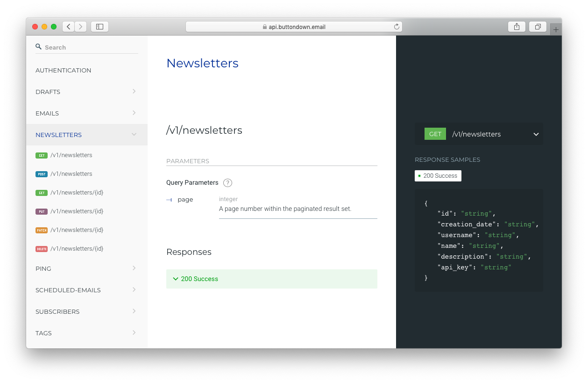Open PATCH /v1/newsletters/{id} endpoint link
The width and height of the screenshot is (588, 383).
[x=77, y=230]
